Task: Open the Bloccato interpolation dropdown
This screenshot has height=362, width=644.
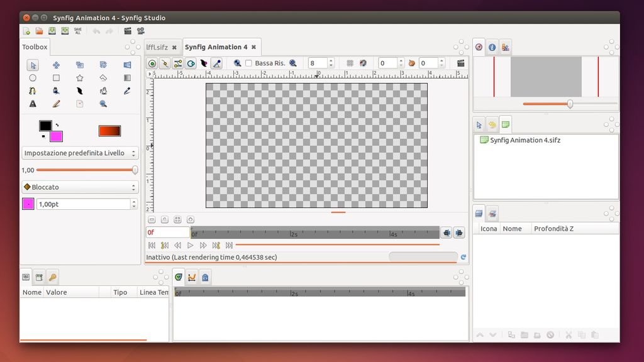Action: tap(79, 187)
